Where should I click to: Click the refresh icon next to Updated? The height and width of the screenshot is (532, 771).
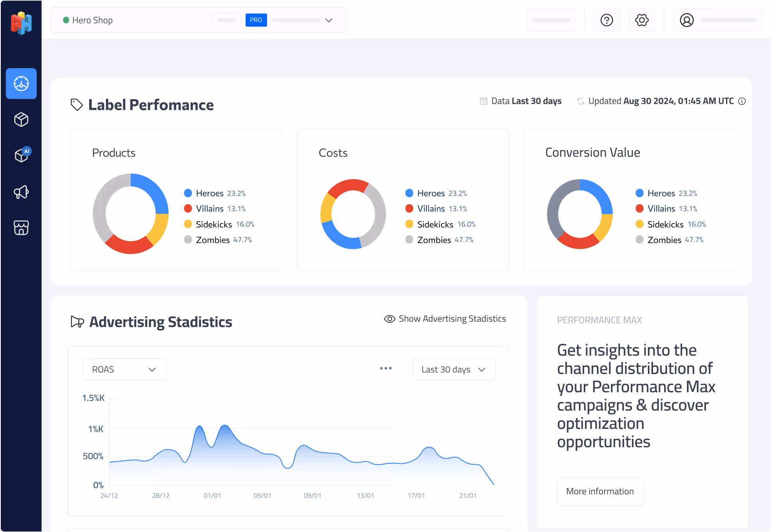(x=581, y=101)
